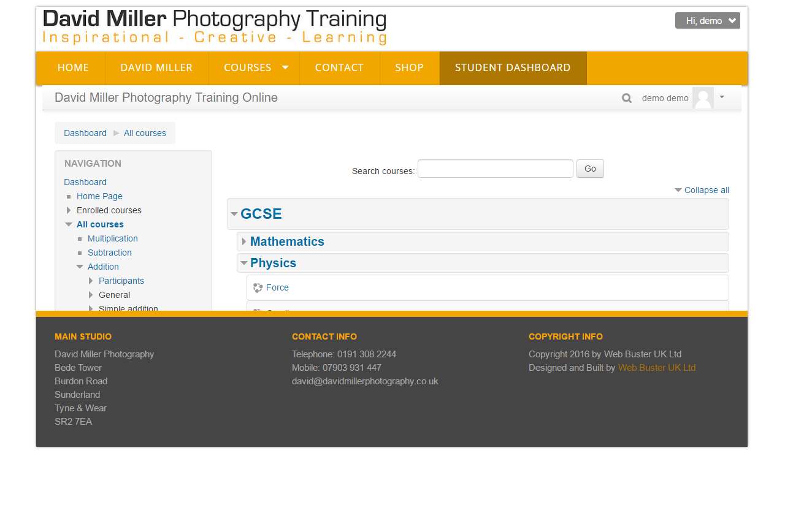The height and width of the screenshot is (532, 785).
Task: Open the Web Buster UK Ltd link
Action: (656, 368)
